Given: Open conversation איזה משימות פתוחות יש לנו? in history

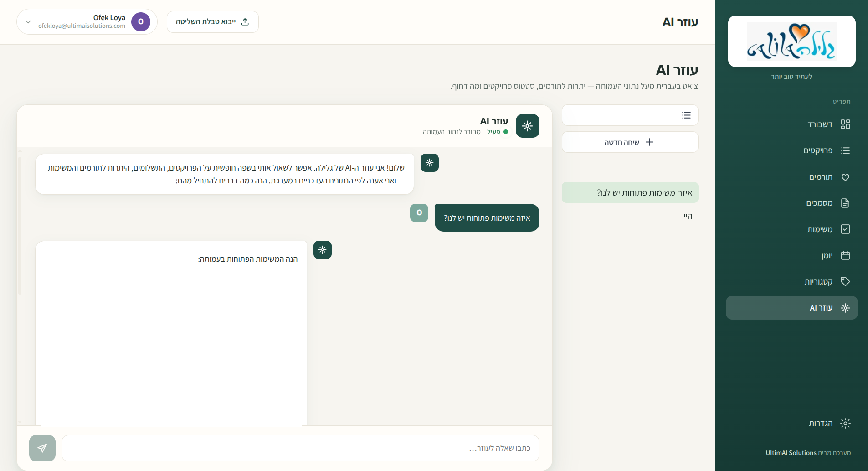Looking at the screenshot, I should (630, 192).
